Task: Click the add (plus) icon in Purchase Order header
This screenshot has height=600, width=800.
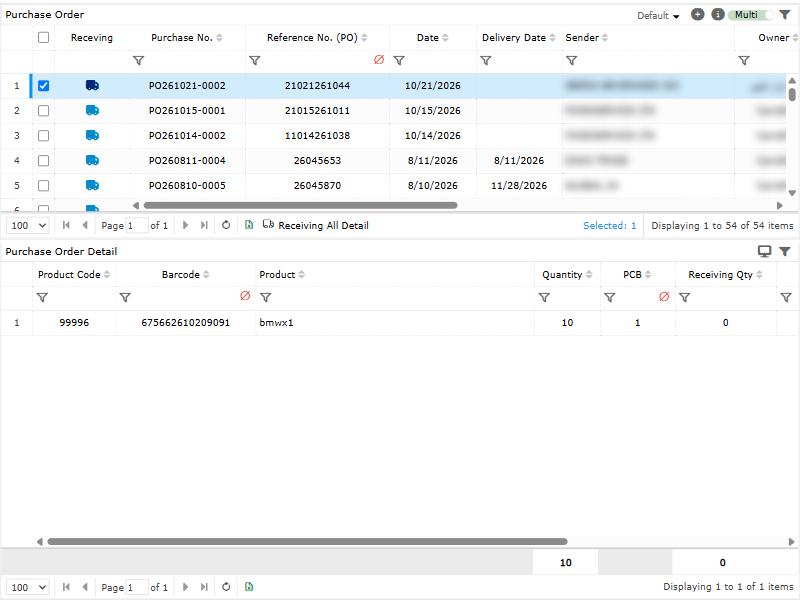Action: 697,14
